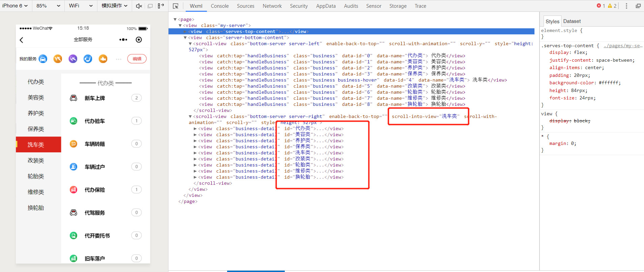Expand the business-detail node with id 换轮胎
This screenshot has height=272, width=644.
[195, 177]
